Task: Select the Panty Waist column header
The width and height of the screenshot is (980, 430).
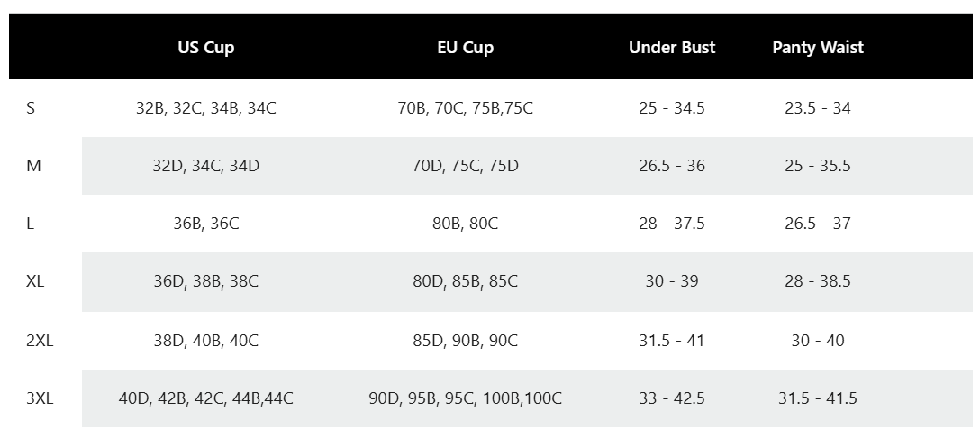Action: [x=818, y=48]
